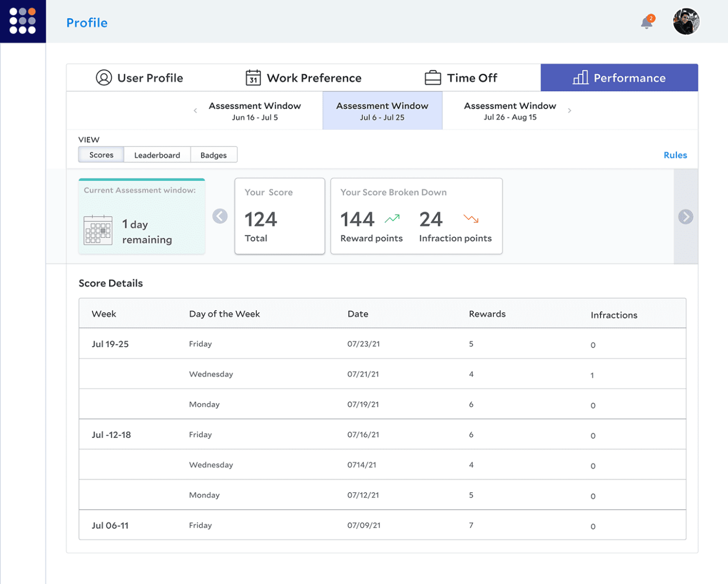This screenshot has height=584, width=728.
Task: Click left chevron to see earlier assessment windows
Action: click(x=195, y=110)
